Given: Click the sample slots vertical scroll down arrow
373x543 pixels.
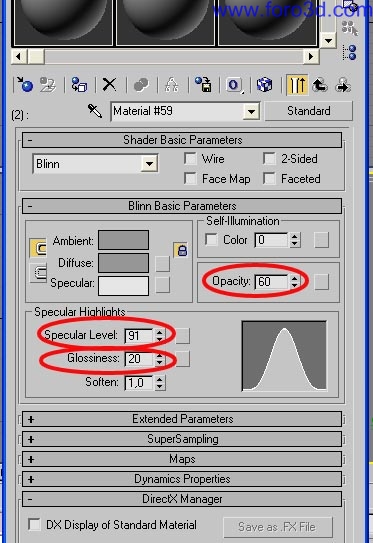Looking at the screenshot, I should pos(328,41).
